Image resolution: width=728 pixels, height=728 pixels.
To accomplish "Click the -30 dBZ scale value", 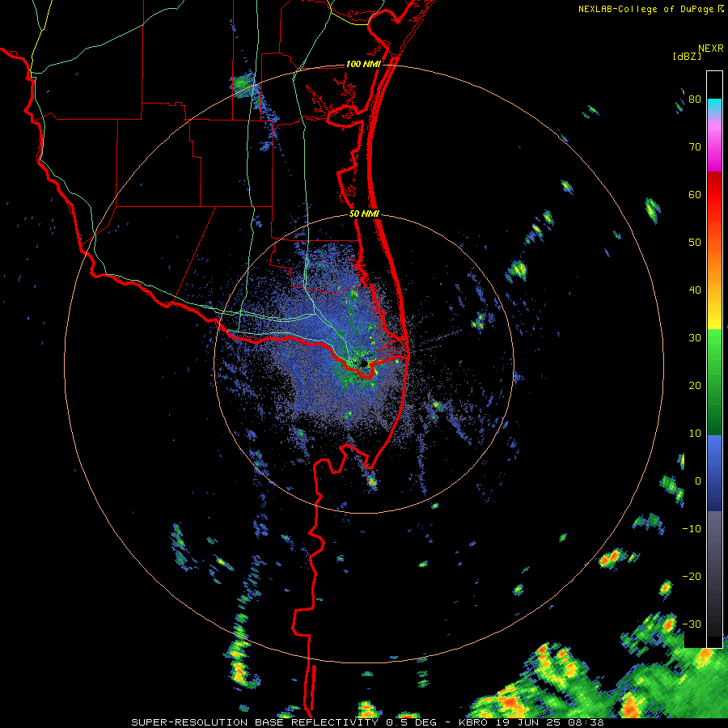I will (692, 624).
